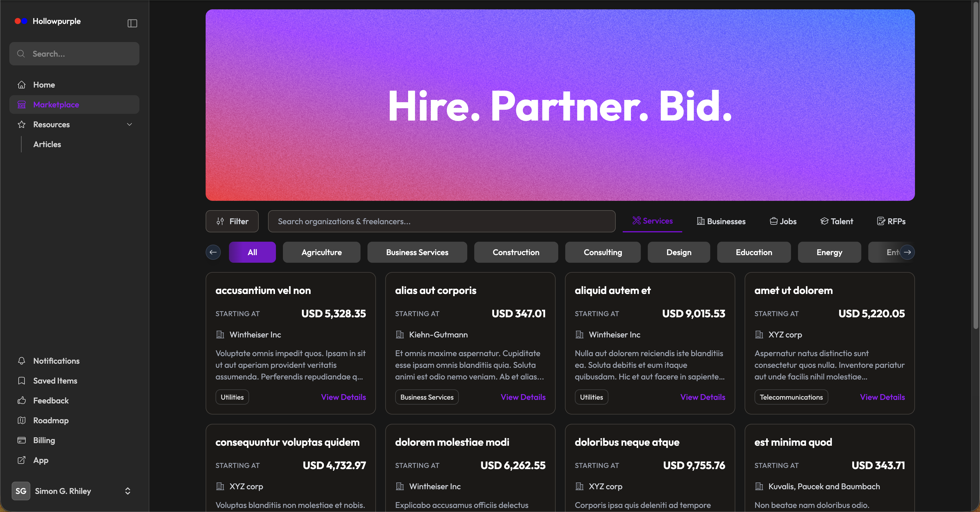Switch to the Jobs tab

pyautogui.click(x=783, y=221)
